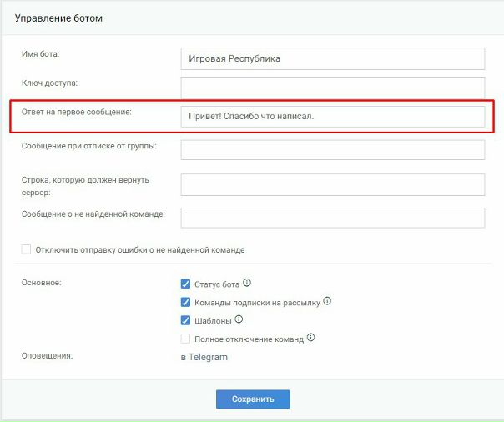
Task: Click info icon next to Шаблоны
Action: (239, 319)
